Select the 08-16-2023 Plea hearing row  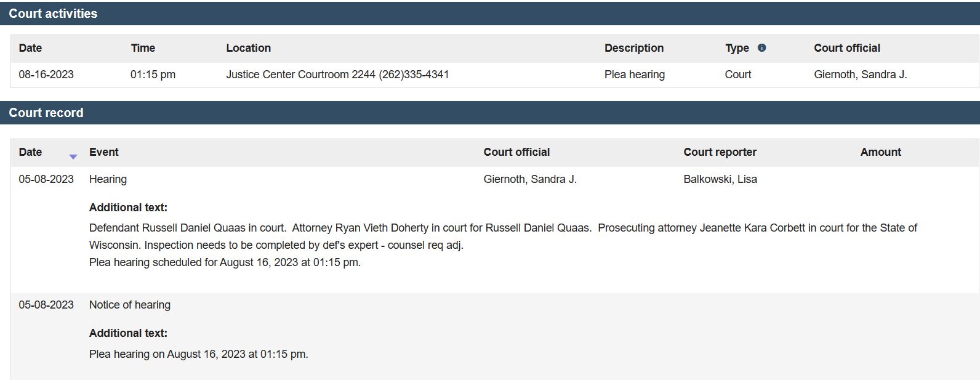494,75
